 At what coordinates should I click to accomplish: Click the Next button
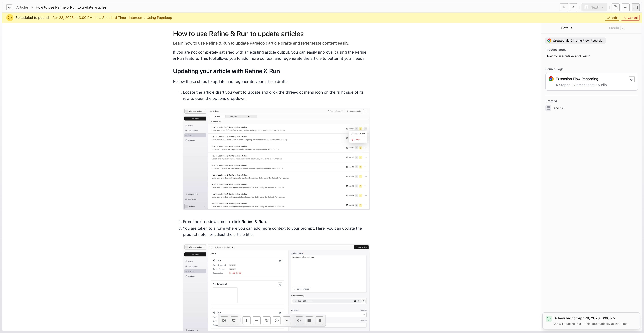(594, 7)
